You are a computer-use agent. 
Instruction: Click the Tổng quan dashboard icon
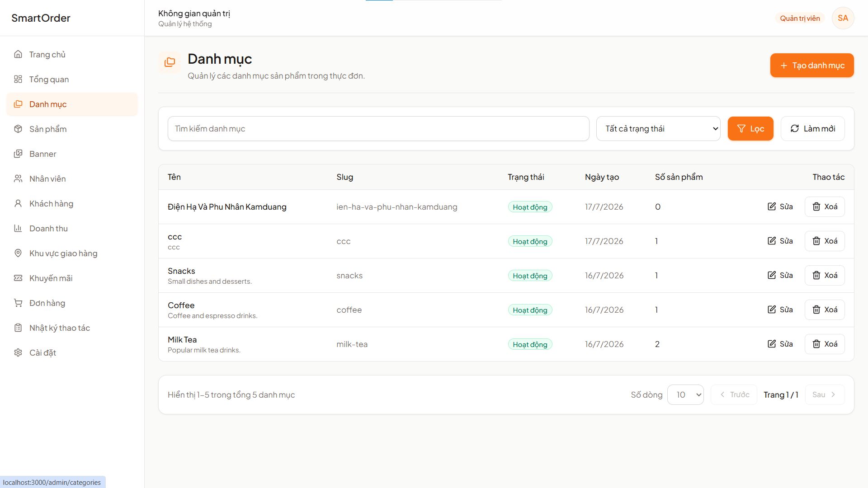coord(18,79)
